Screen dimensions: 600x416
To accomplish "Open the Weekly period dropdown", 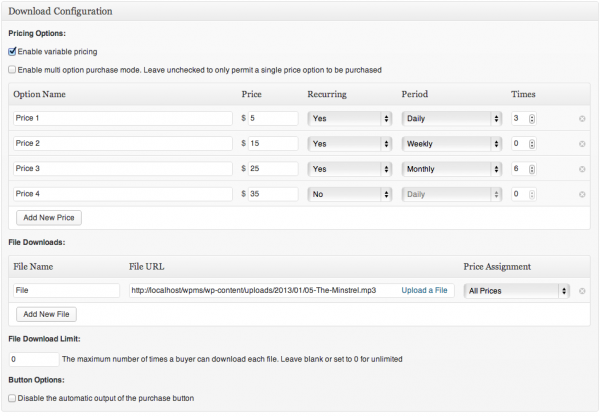I will 452,144.
